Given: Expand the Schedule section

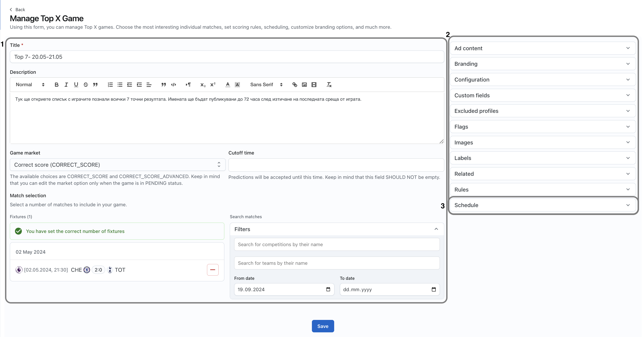Looking at the screenshot, I should tap(543, 205).
